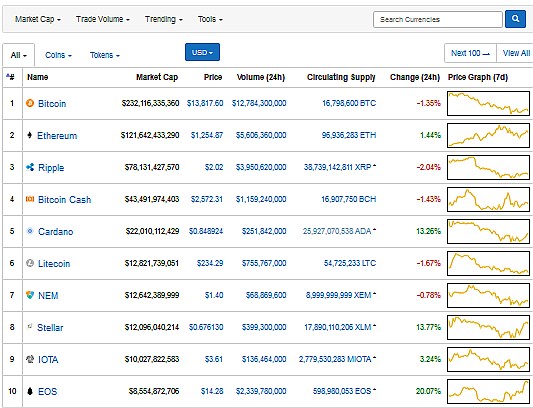The width and height of the screenshot is (533, 408).
Task: Click Bitcoin Cash 7d price graph
Action: click(488, 199)
